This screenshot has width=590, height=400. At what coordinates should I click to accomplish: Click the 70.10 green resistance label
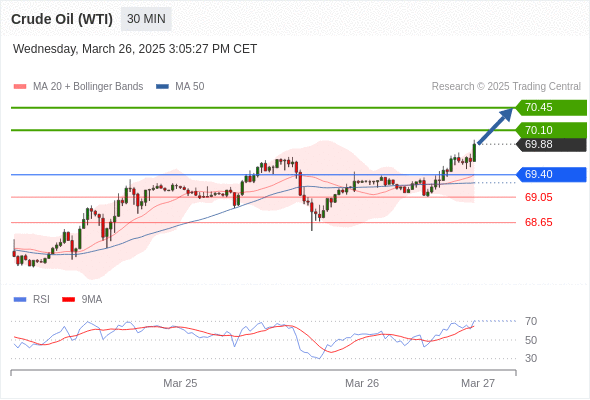click(x=551, y=130)
